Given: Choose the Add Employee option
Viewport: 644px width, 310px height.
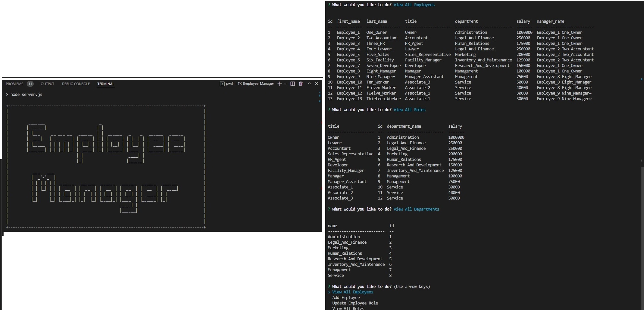Looking at the screenshot, I should (x=346, y=298).
